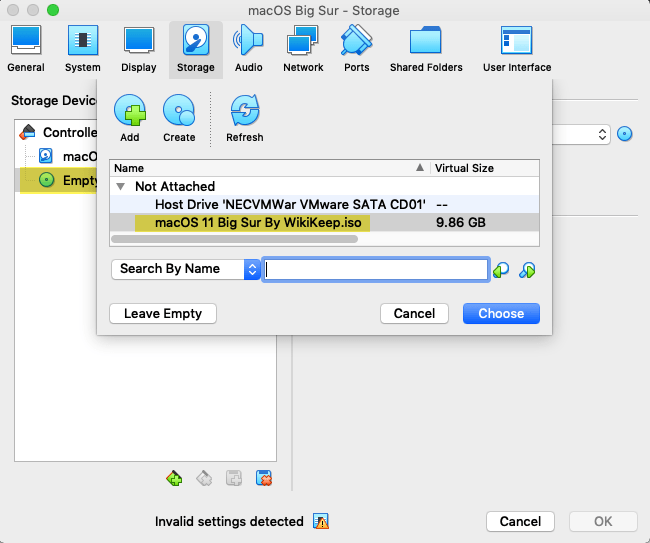Click the Refresh media list icon
This screenshot has height=543, width=650.
(244, 110)
